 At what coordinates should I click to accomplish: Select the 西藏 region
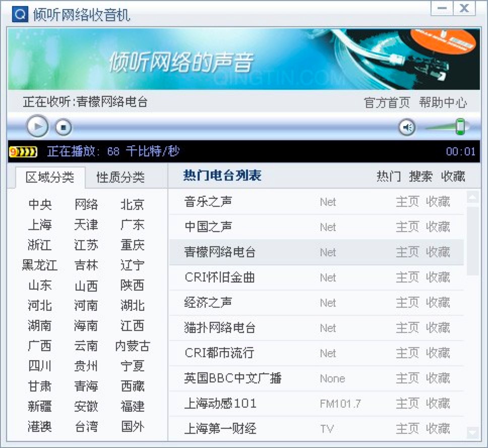pyautogui.click(x=132, y=386)
